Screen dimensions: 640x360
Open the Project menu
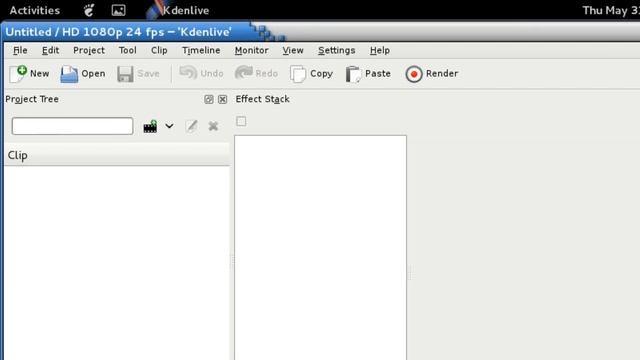point(89,50)
